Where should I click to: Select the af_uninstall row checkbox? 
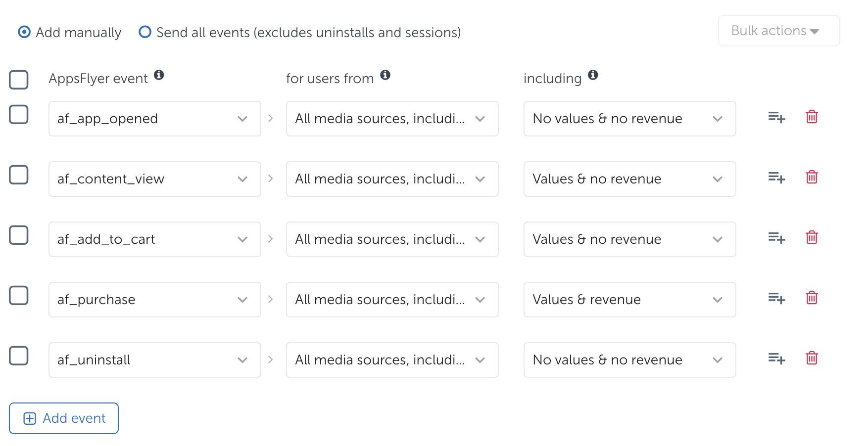(x=19, y=356)
